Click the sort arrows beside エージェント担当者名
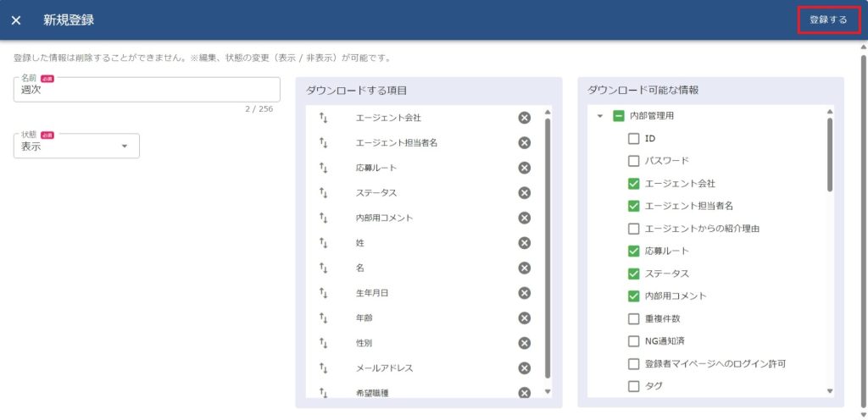The width and height of the screenshot is (868, 420). [323, 143]
